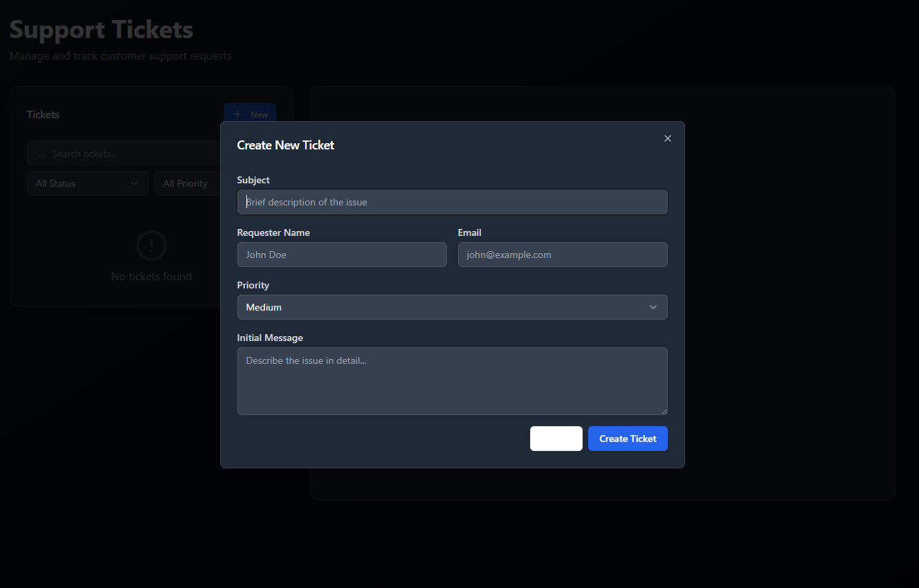Click the Initial Message label

click(270, 338)
